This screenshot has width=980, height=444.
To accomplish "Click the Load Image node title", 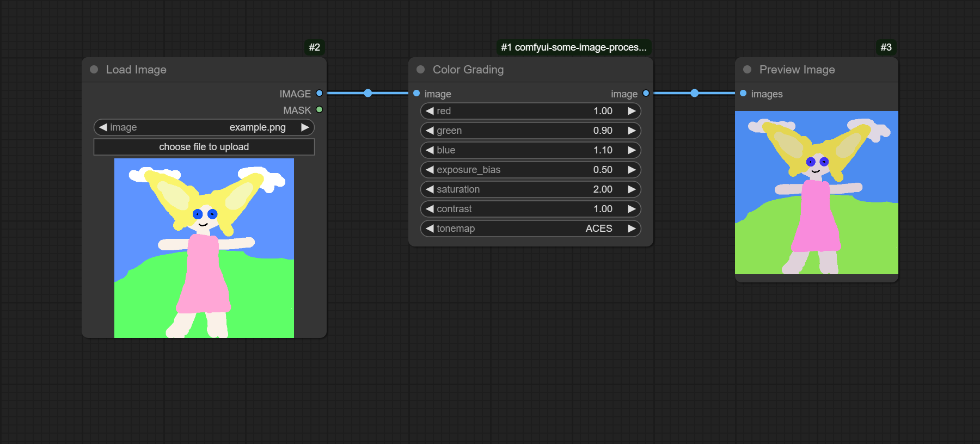I will [136, 70].
